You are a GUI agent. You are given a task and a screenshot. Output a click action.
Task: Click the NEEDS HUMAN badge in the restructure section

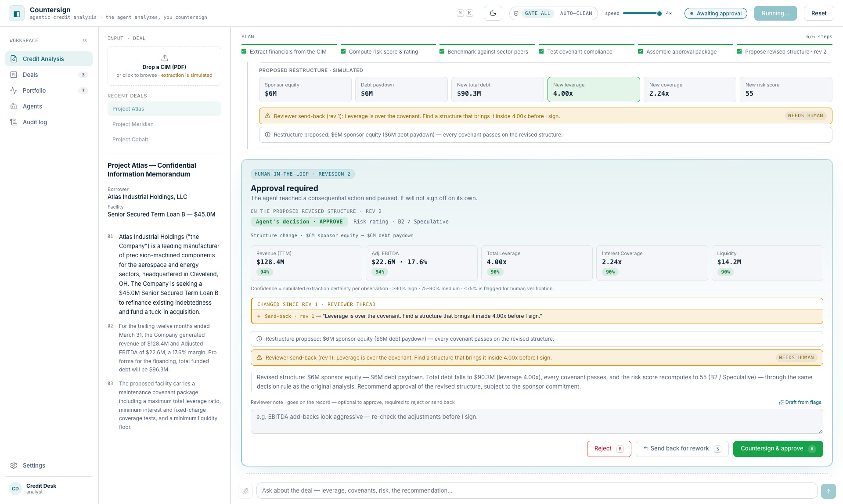point(805,116)
